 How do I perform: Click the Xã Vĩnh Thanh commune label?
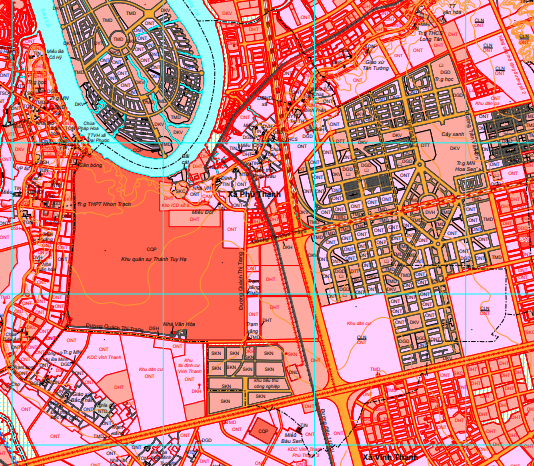pos(390,457)
